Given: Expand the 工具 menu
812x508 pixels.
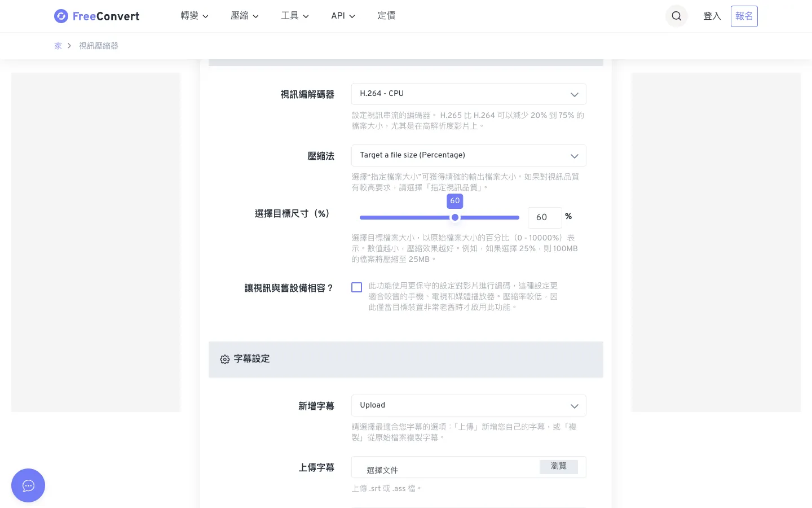Looking at the screenshot, I should point(295,16).
